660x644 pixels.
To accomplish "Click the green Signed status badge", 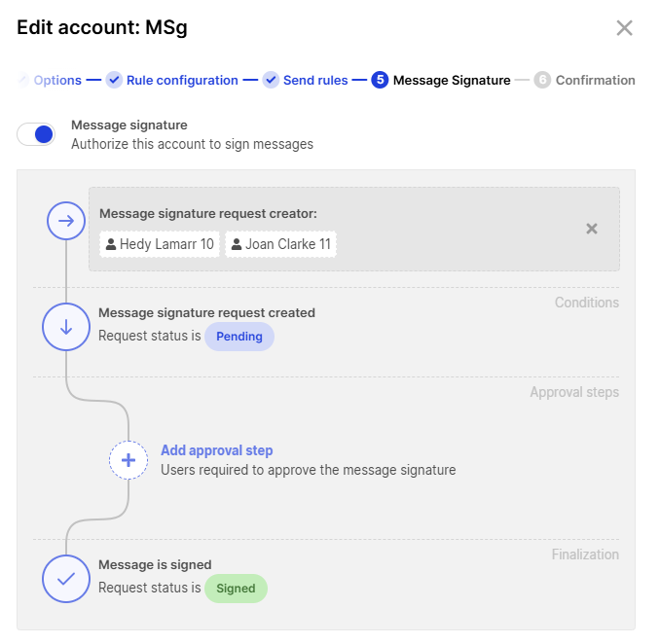I will 236,589.
